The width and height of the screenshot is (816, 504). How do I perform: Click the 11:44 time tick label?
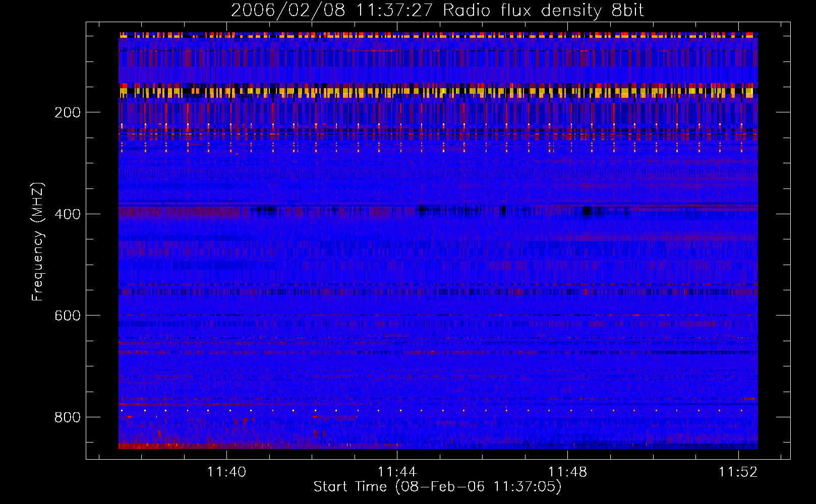click(397, 472)
